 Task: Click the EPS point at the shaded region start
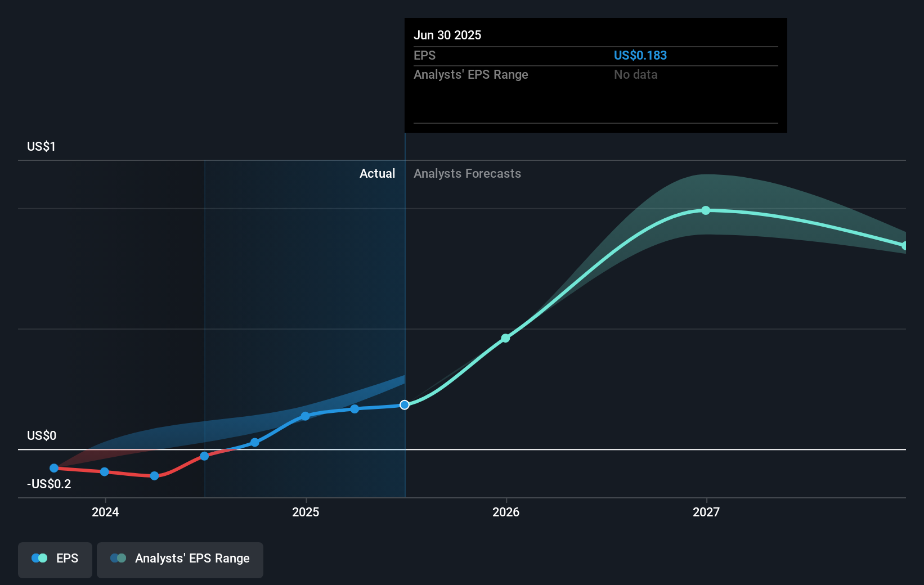point(204,456)
